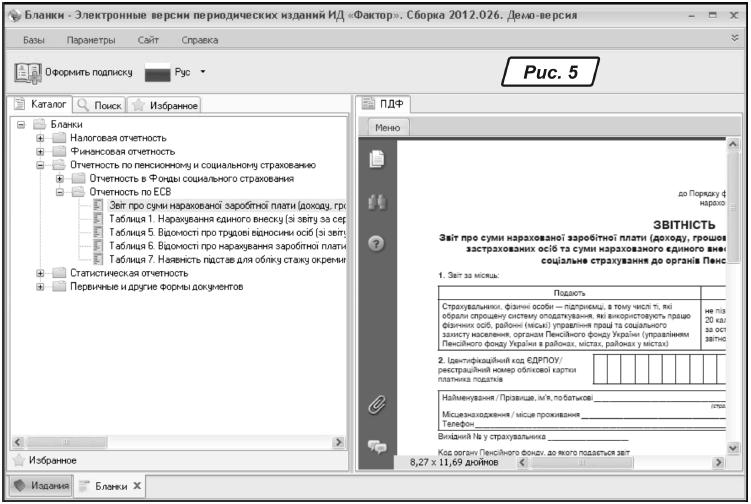Screen dimensions: 751x504
Task: Click the Меню button in PDF panel
Action: coord(387,128)
